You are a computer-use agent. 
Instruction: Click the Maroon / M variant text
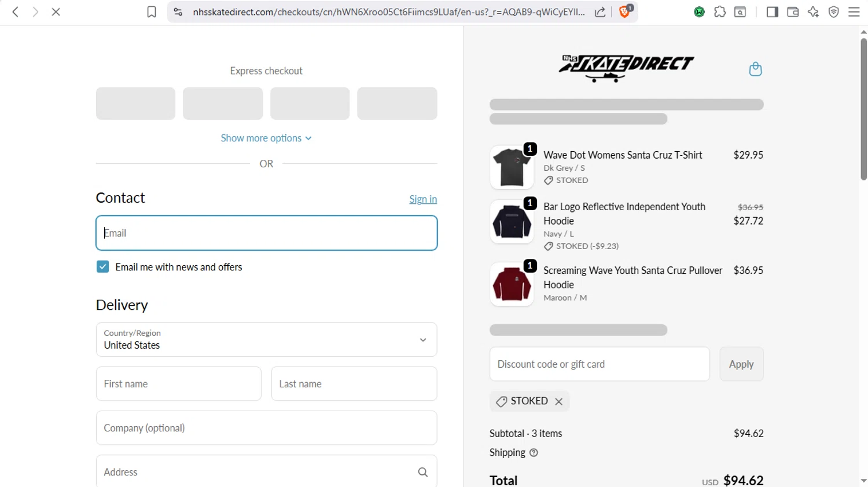click(565, 298)
